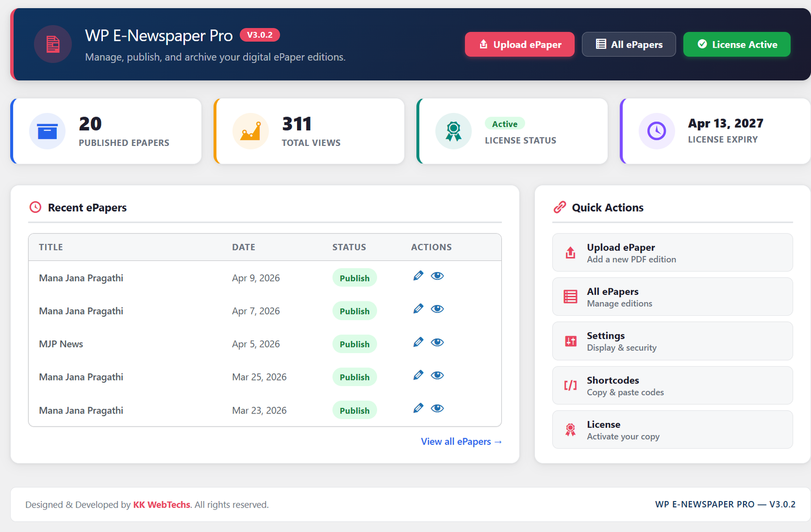The height and width of the screenshot is (532, 811).
Task: Follow the View all ePapers link
Action: [460, 441]
